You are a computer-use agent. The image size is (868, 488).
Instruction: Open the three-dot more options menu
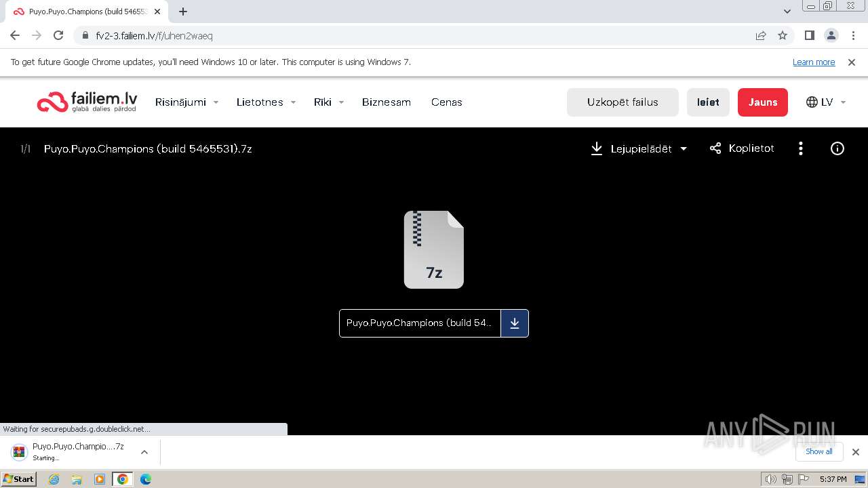(801, 148)
